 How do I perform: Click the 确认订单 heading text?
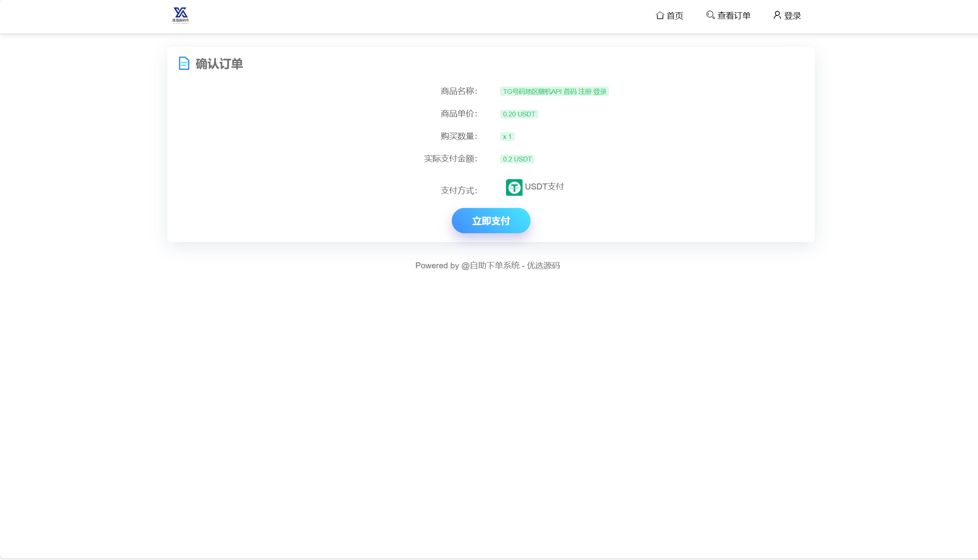[219, 64]
